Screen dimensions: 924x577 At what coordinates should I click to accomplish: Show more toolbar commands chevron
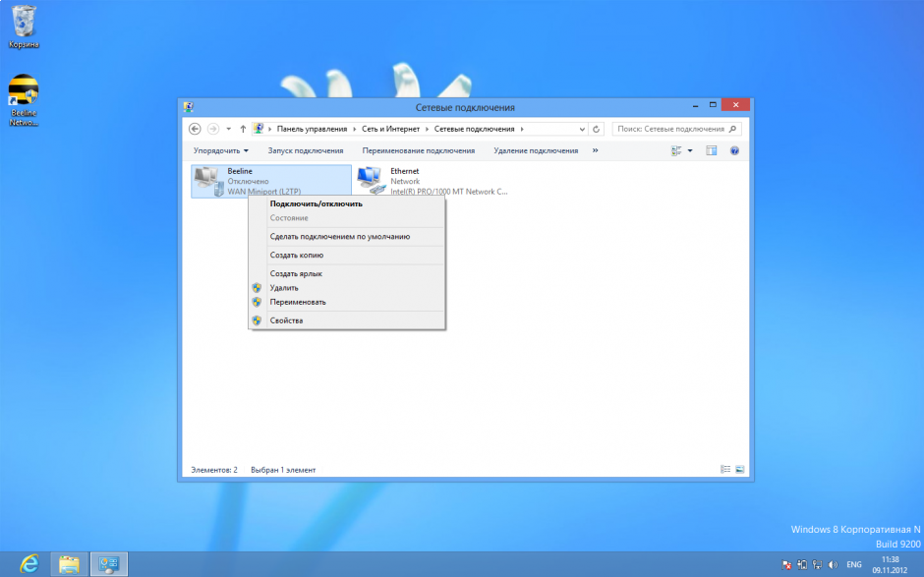(x=593, y=150)
